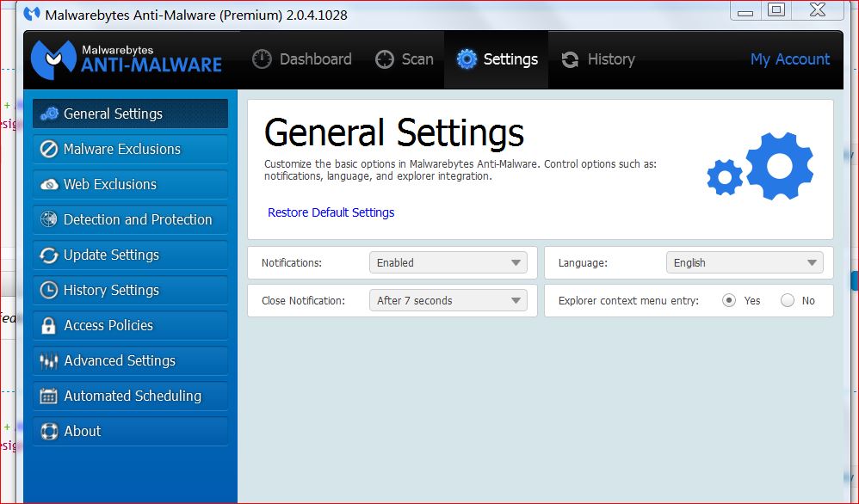Viewport: 859px width, 504px height.
Task: Open the My Account link
Action: [x=790, y=59]
